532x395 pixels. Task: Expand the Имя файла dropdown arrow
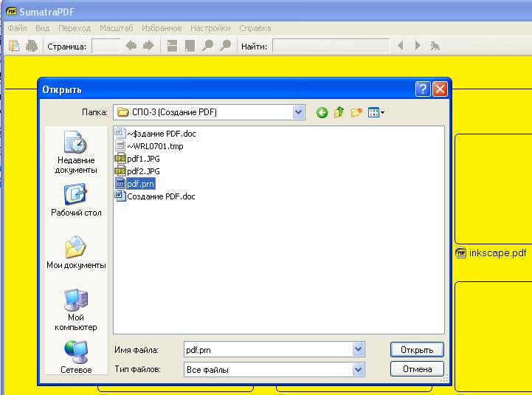point(358,349)
